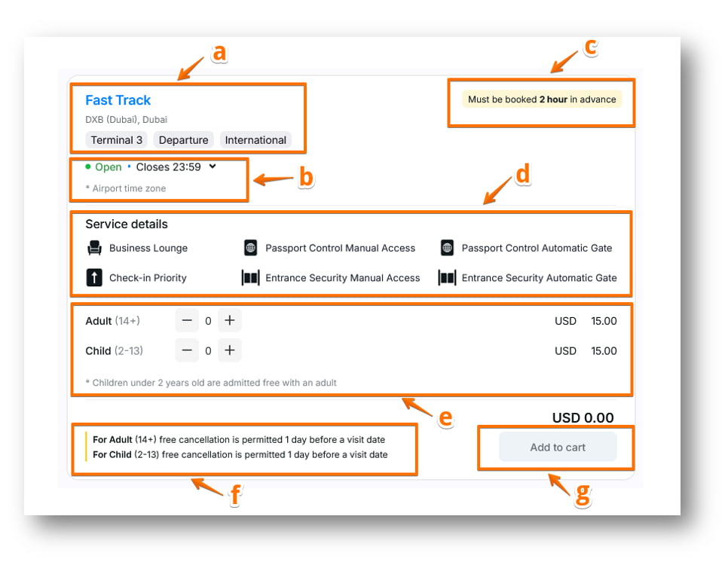The height and width of the screenshot is (562, 728).
Task: Click Passport Control Manual Access globe icon
Action: click(x=251, y=248)
